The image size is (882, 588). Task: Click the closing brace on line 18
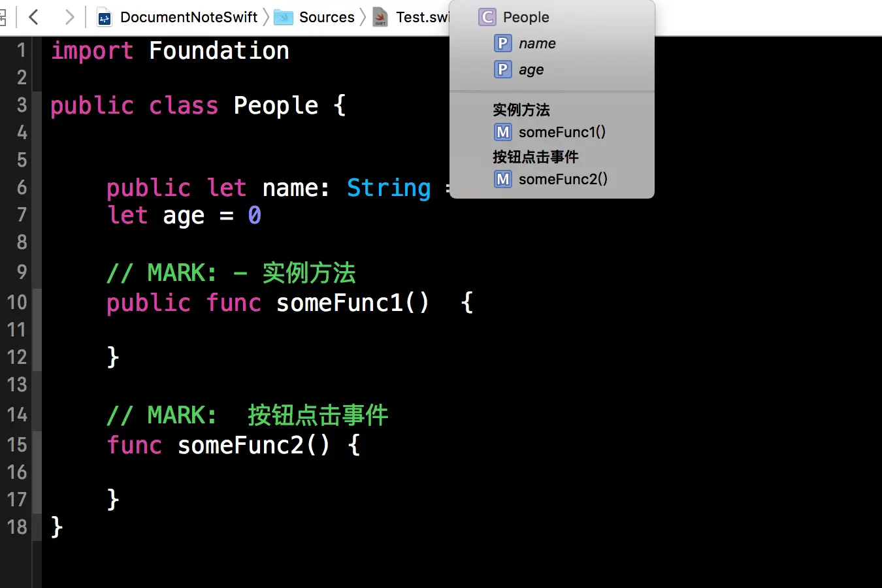coord(57,527)
